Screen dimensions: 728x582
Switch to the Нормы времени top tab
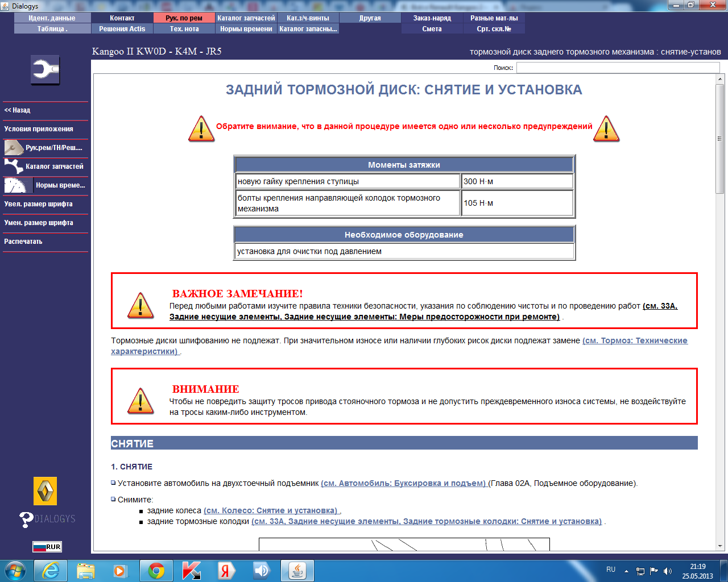246,29
